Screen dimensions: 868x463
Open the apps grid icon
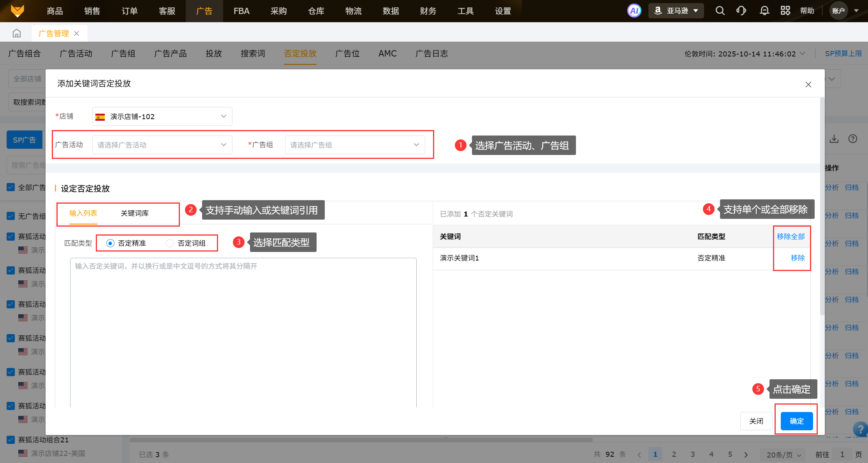click(785, 11)
